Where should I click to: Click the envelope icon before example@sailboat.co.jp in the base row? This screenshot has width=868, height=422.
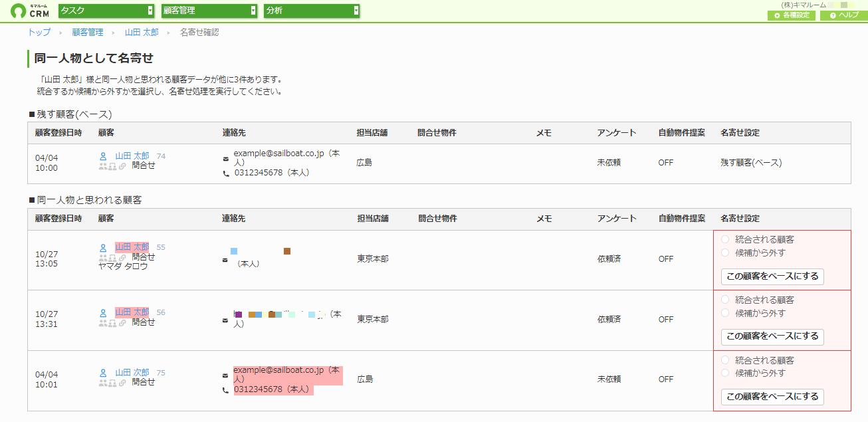(x=226, y=159)
